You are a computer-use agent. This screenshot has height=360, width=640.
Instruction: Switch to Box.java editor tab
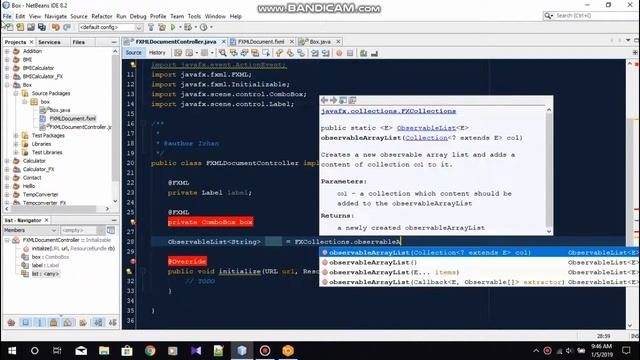pos(320,42)
